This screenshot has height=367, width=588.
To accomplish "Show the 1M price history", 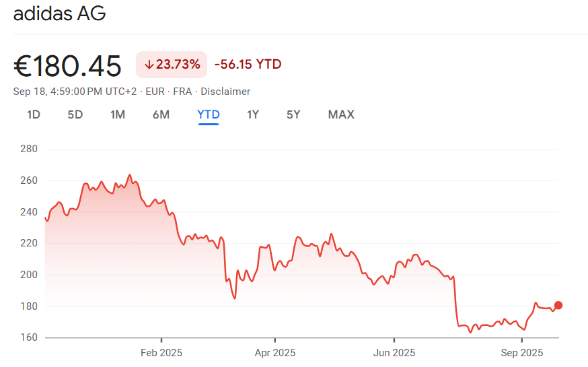I will point(118,114).
